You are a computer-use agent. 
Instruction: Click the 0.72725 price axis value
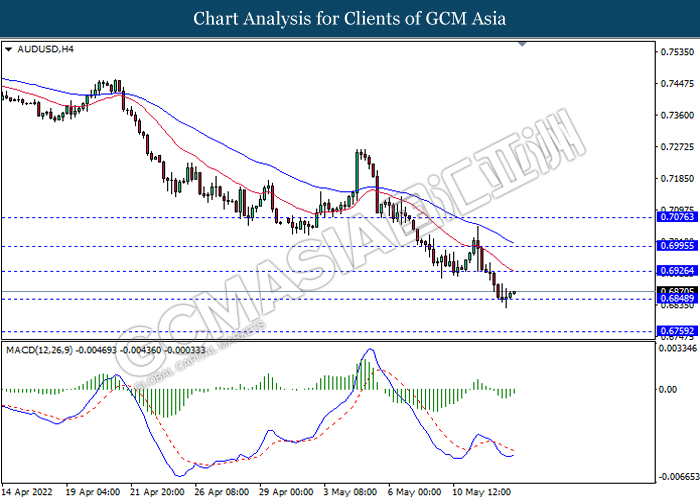tap(677, 147)
